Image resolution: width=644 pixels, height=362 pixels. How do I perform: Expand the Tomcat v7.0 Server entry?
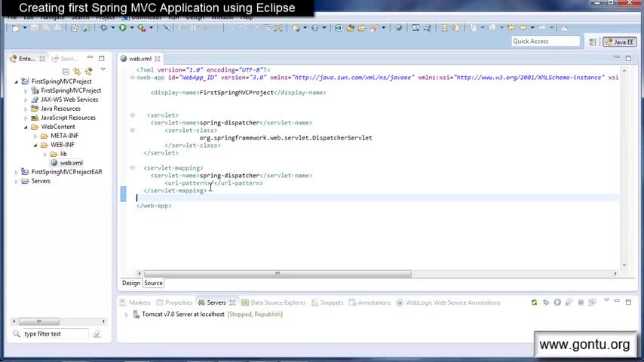pyautogui.click(x=127, y=314)
